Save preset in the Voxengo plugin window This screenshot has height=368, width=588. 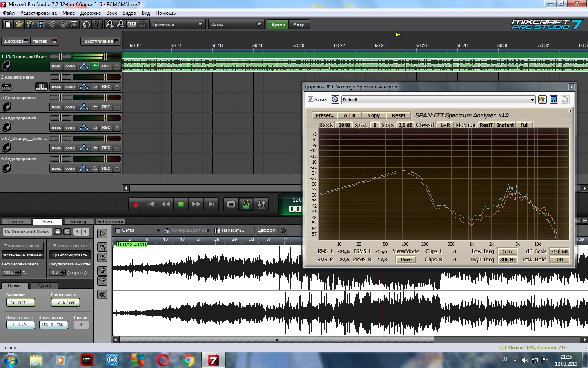click(554, 100)
